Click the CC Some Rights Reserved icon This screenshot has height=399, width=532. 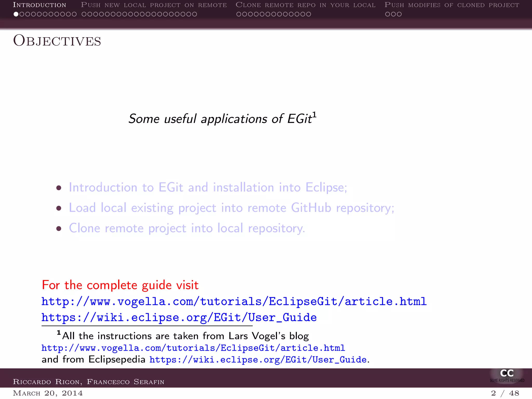pyautogui.click(x=507, y=376)
